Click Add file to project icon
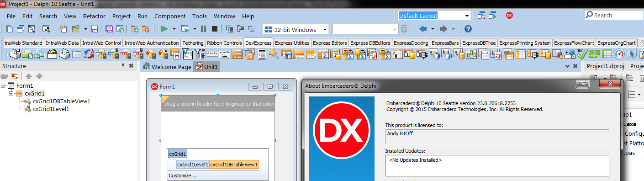The image size is (644, 181). point(135,29)
